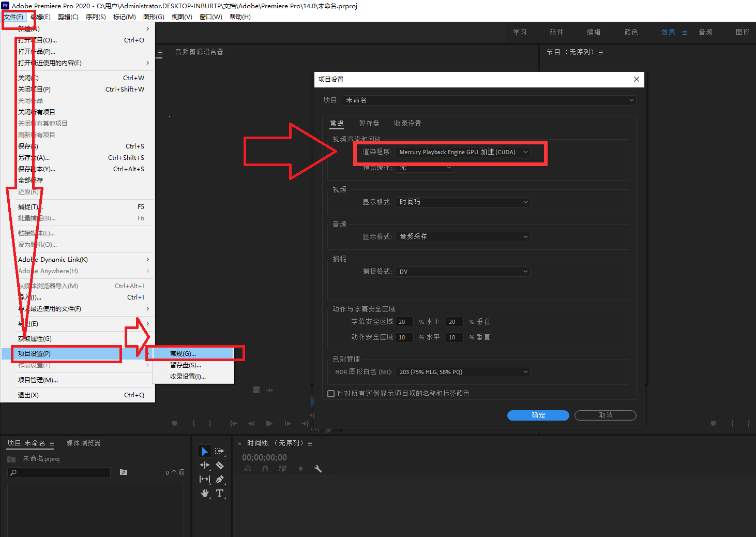756x537 pixels.
Task: Click the 动作安全区域 垂直 percentage field
Action: coord(455,337)
